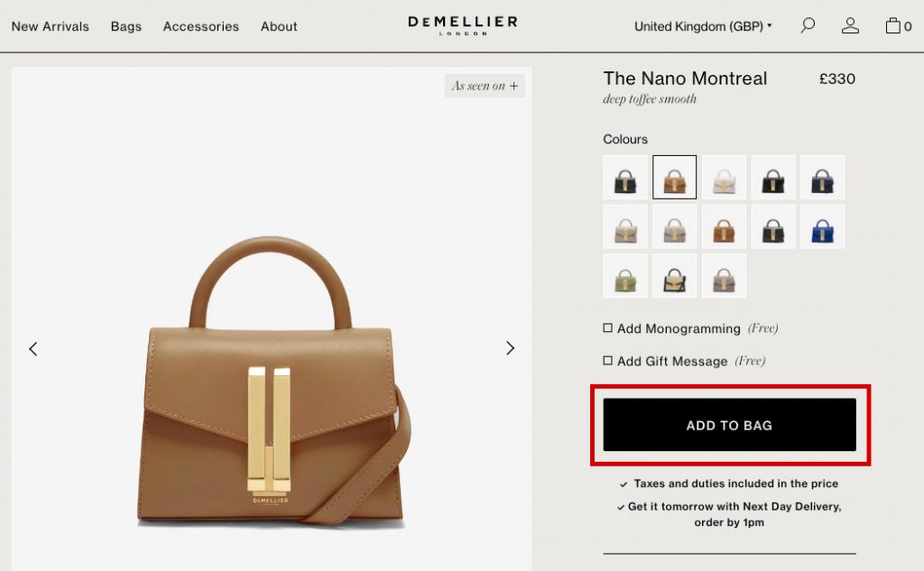This screenshot has width=924, height=571.
Task: Show the next product image arrow
Action: point(511,348)
